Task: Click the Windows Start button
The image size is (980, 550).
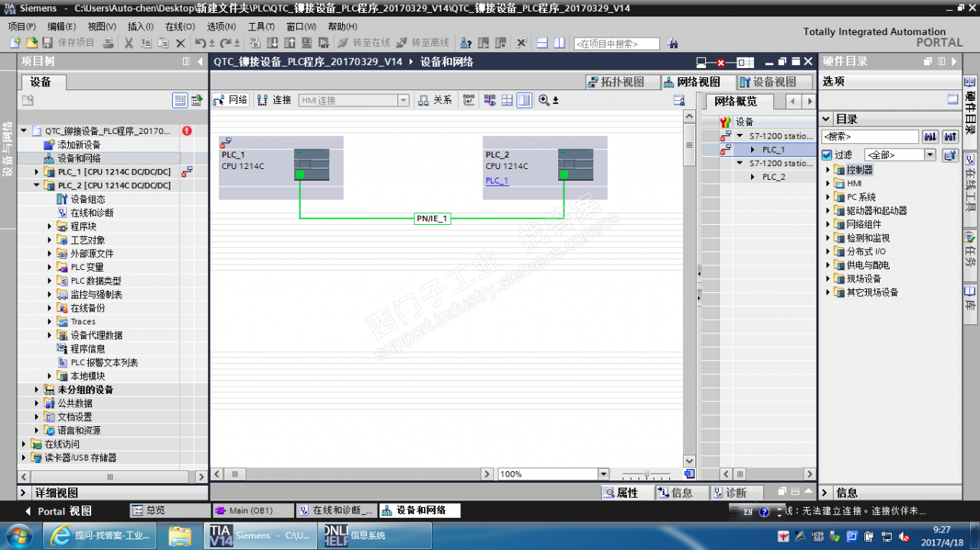Action: click(18, 535)
